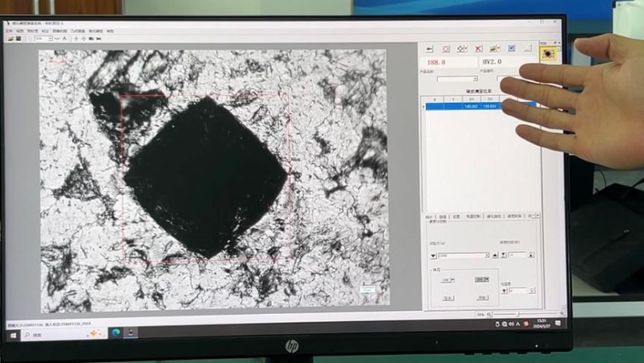Image resolution: width=644 pixels, height=363 pixels.
Task: Click the left button below the 10X lens selector
Action: (448, 298)
